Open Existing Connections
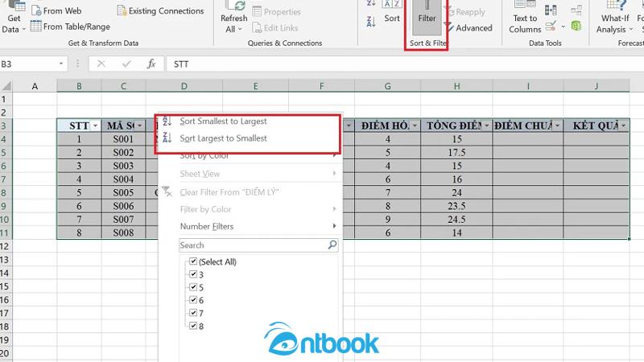Viewport: 644px width, 362px height. coord(160,10)
